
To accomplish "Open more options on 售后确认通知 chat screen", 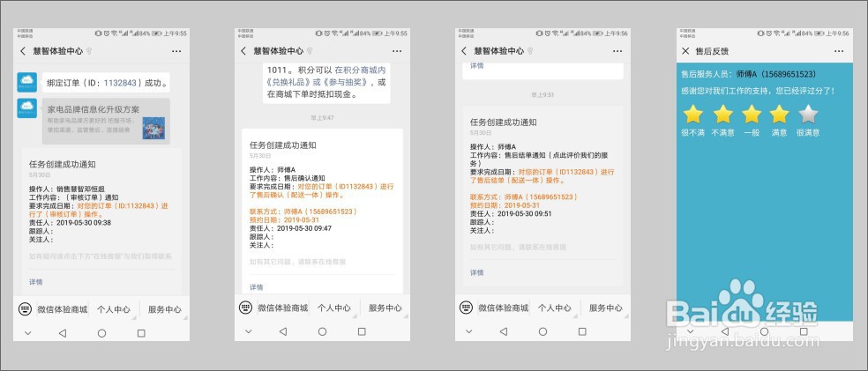I will tap(397, 51).
